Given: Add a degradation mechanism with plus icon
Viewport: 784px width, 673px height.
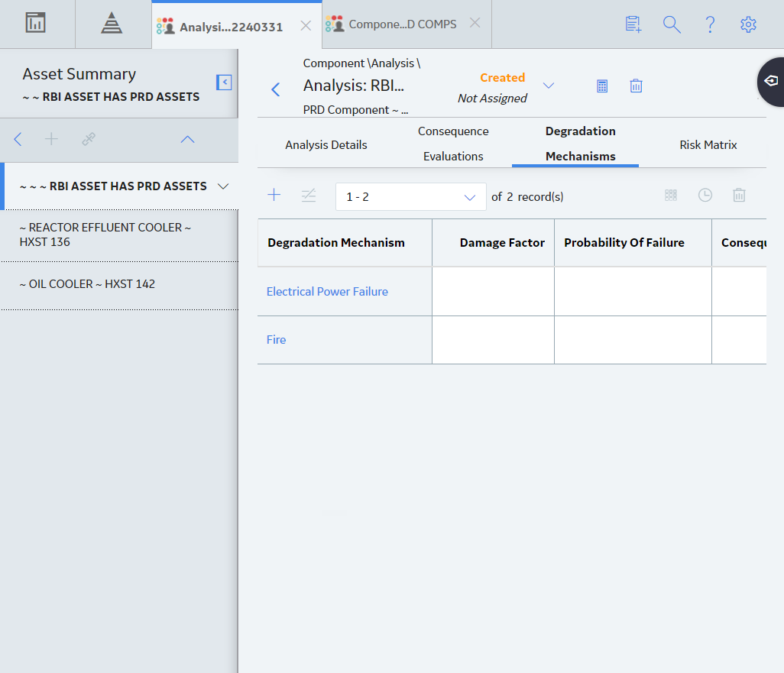Looking at the screenshot, I should tap(274, 195).
